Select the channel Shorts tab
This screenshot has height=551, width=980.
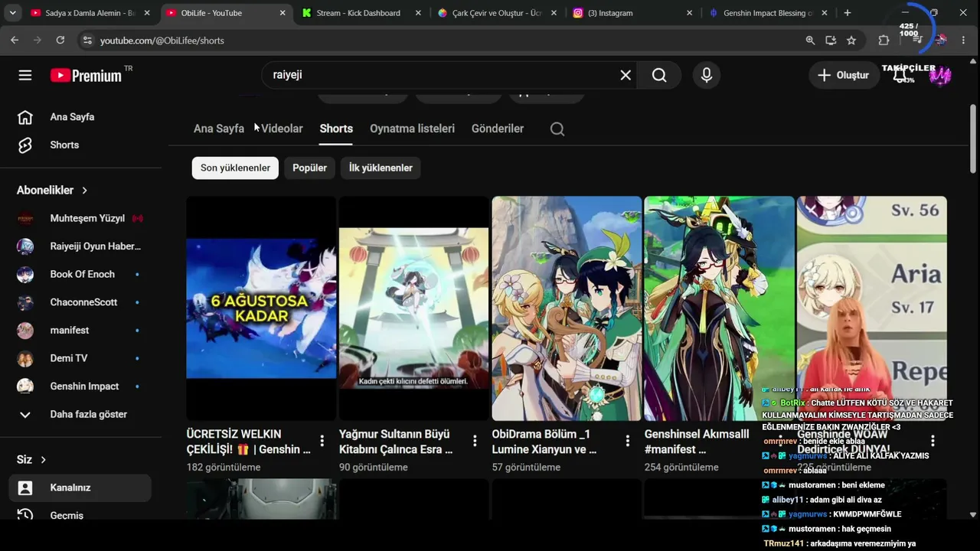click(336, 129)
